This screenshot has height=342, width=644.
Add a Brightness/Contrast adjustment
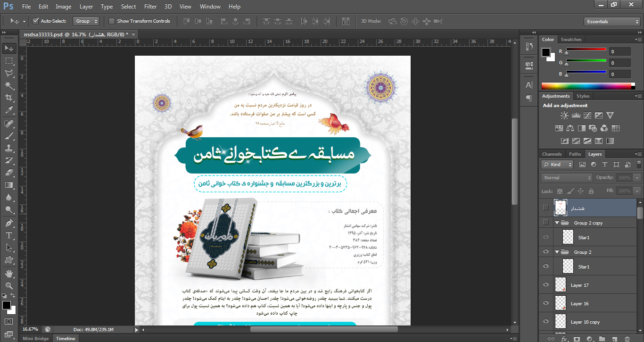[564, 115]
